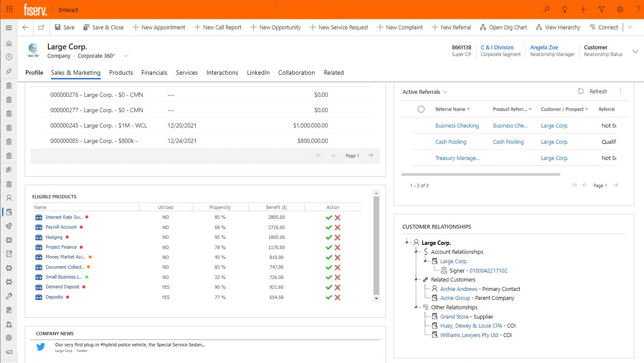644x363 pixels.
Task: Open the Cash Pooling referral link
Action: pyautogui.click(x=451, y=142)
